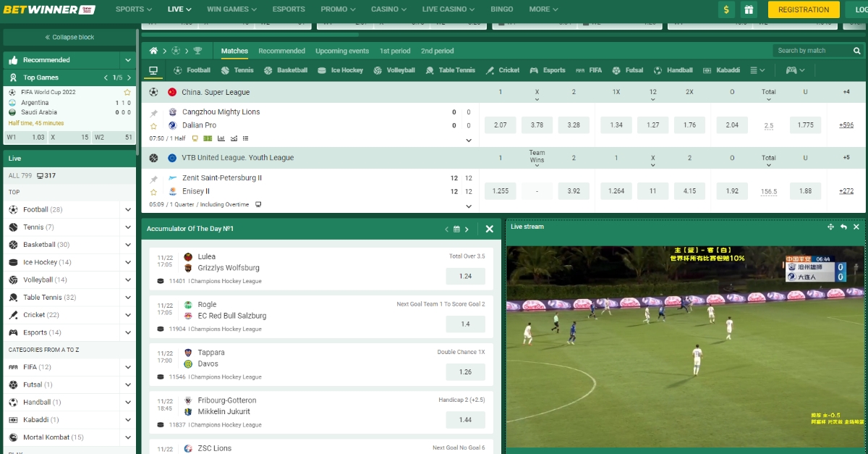Filter matches by Handball
This screenshot has width=868, height=454.
[x=673, y=70]
